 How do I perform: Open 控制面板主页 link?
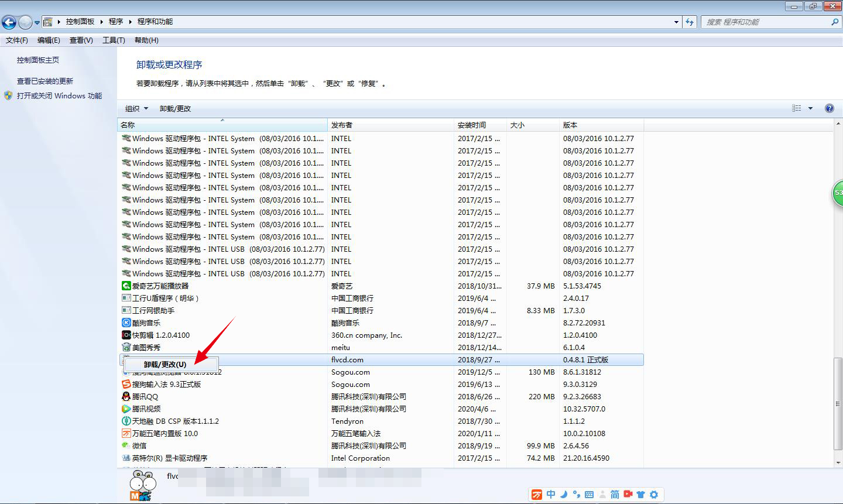[x=38, y=60]
